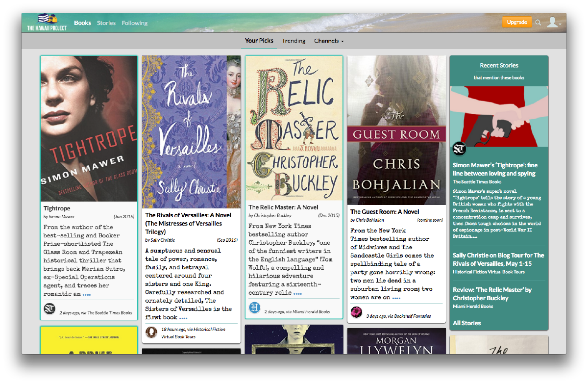Image resolution: width=588 pixels, height=384 pixels.
Task: Click Seattle Times badge on Recent Stories image
Action: point(459,149)
